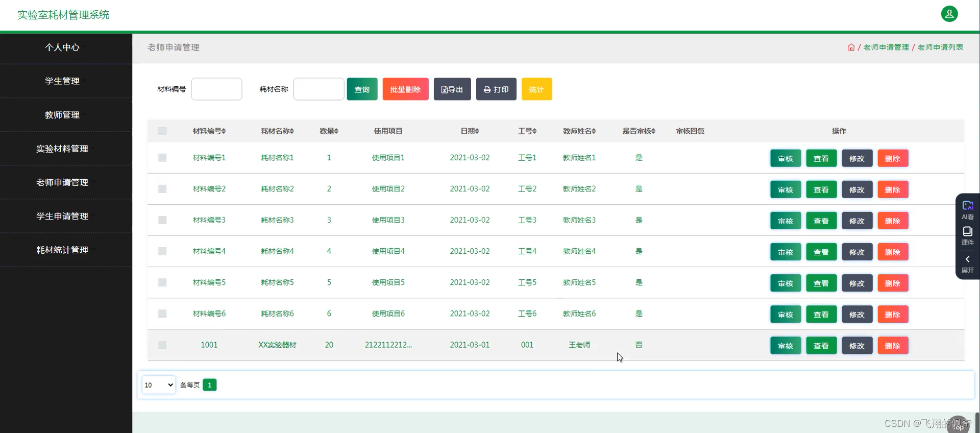Image resolution: width=980 pixels, height=433 pixels.
Task: Open 个人中心 in the sidebar
Action: click(x=62, y=47)
